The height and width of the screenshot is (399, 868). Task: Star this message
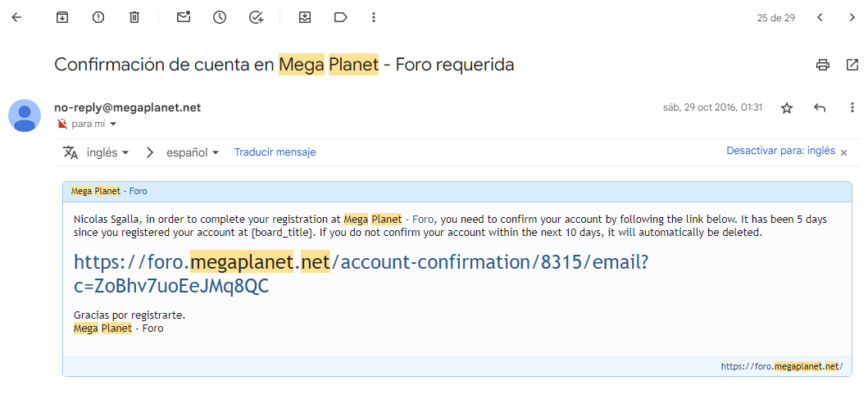coord(787,108)
